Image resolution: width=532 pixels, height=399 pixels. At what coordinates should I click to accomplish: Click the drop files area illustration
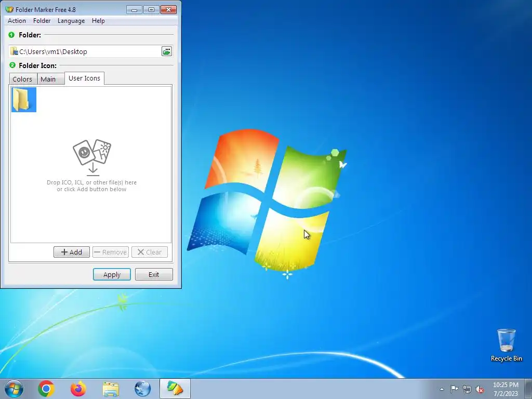click(x=92, y=157)
